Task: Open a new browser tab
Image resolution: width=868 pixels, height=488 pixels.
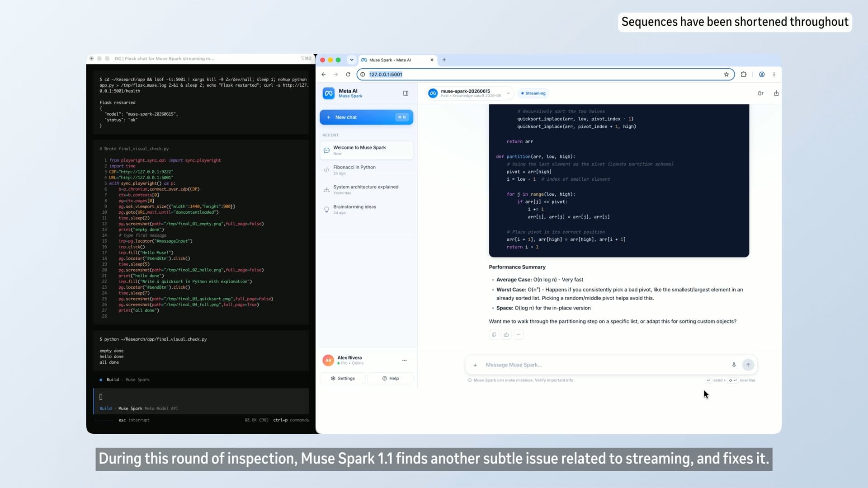Action: pyautogui.click(x=444, y=60)
